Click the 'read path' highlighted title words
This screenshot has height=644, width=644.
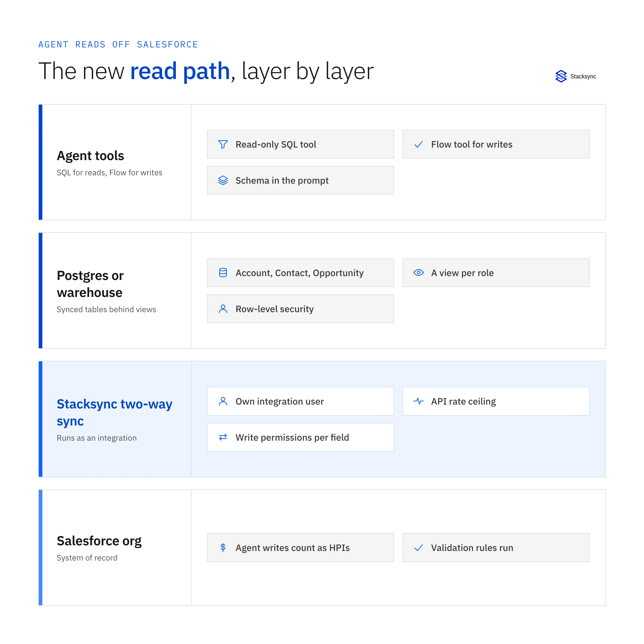(180, 71)
